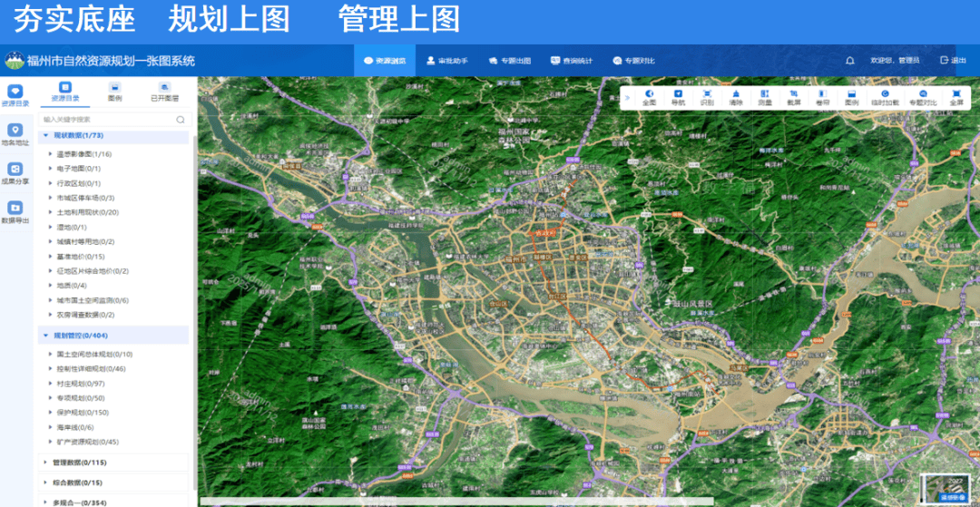Open 数据导出 data export sidebar icon

tap(15, 212)
